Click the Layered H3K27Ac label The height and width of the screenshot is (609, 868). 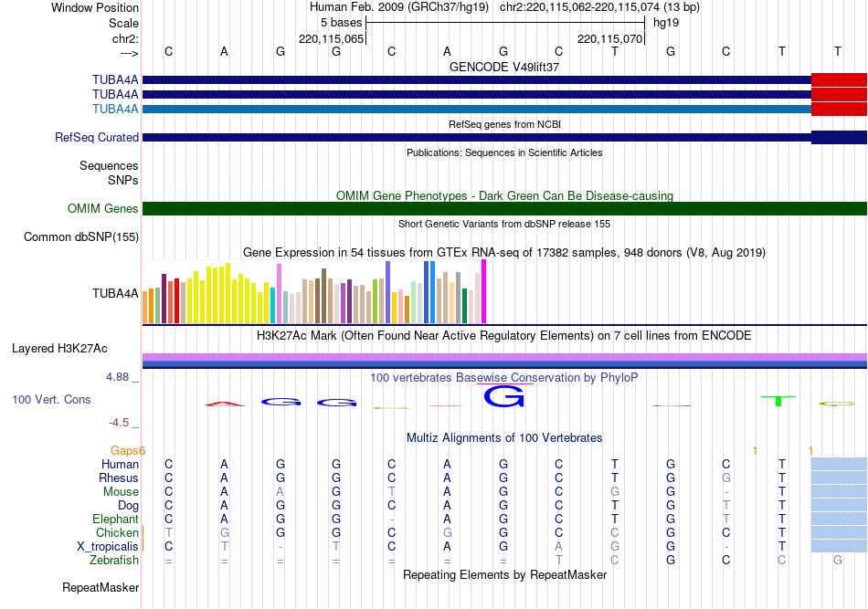pyautogui.click(x=59, y=349)
